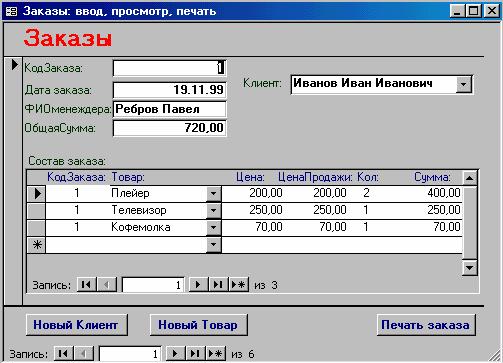Image resolution: width=503 pixels, height=363 pixels.
Task: Click the Плейер product cell
Action: (158, 193)
